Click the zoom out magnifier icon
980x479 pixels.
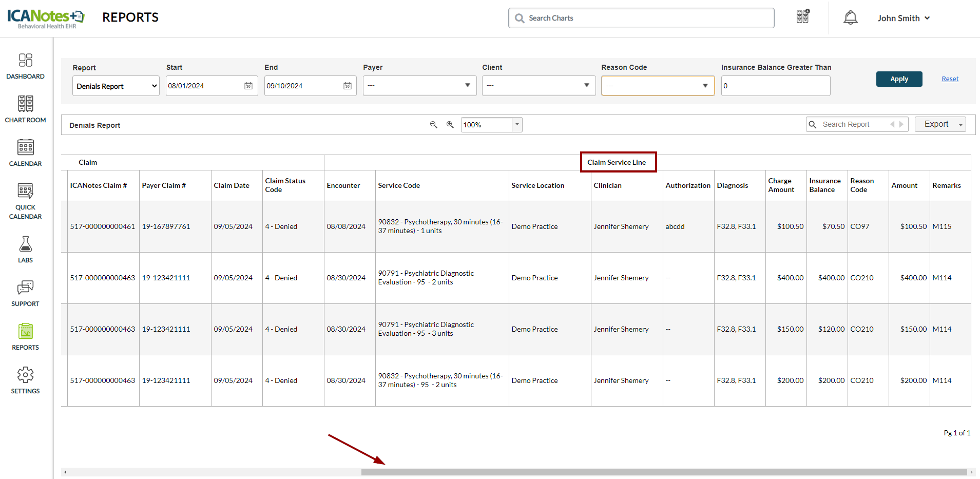point(434,125)
